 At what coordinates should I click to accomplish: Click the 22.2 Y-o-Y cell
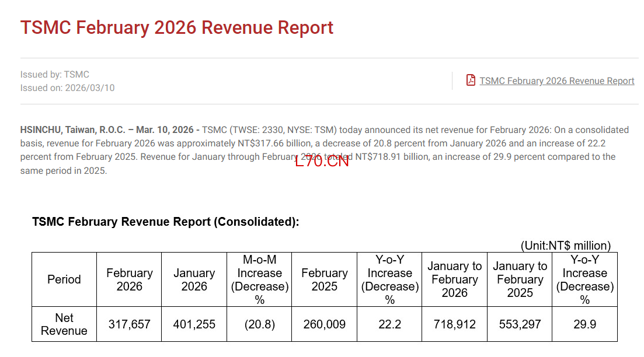(389, 324)
